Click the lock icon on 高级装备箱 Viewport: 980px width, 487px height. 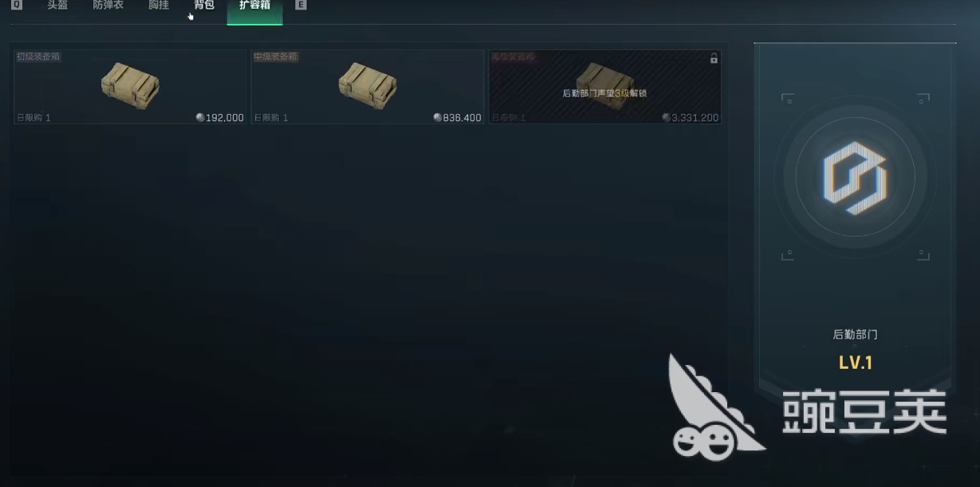714,58
